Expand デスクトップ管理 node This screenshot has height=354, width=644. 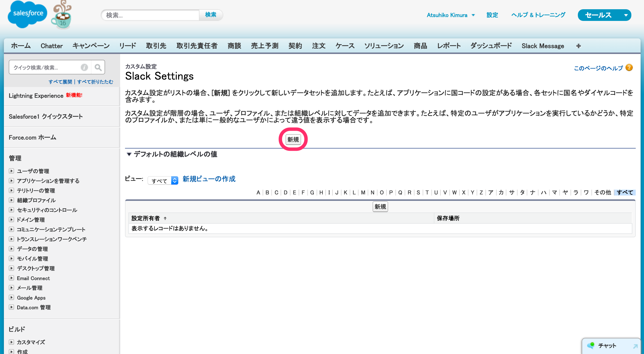[11, 268]
